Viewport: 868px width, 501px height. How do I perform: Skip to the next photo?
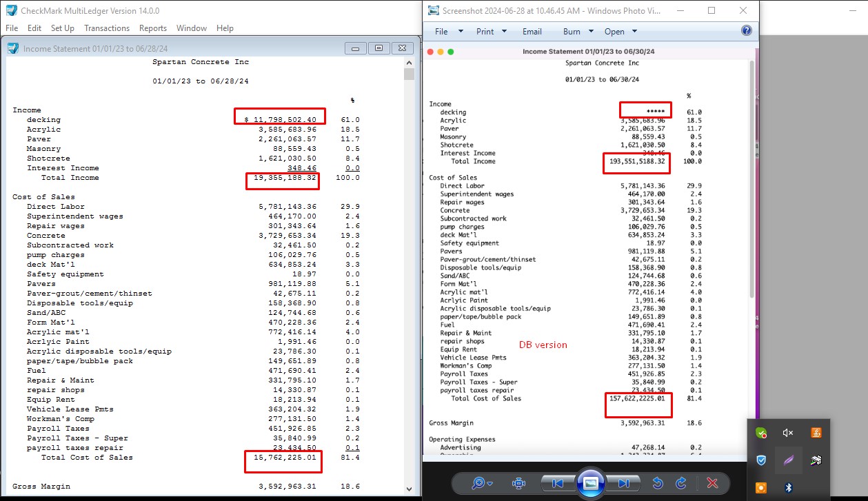pos(623,483)
